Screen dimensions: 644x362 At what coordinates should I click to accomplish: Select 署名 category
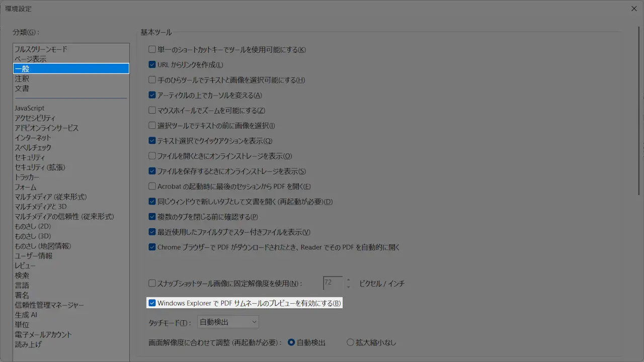tap(71, 295)
